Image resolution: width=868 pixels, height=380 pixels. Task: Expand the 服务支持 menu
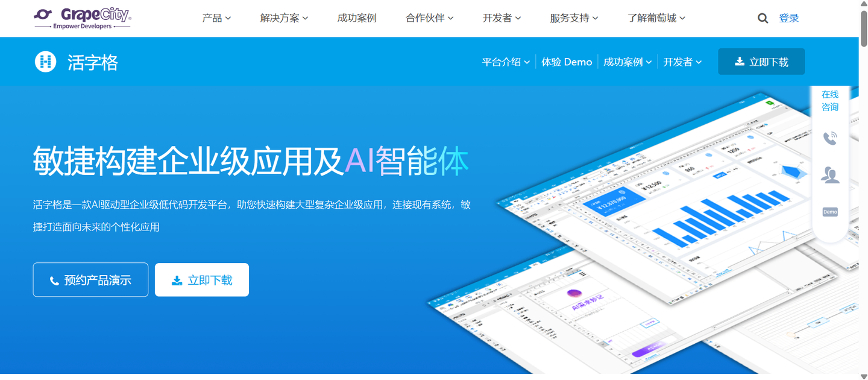[574, 18]
